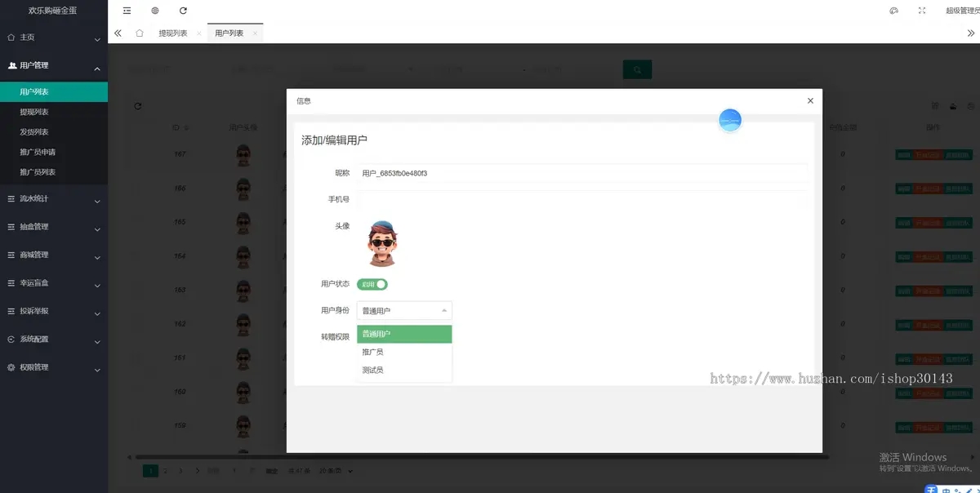Image resolution: width=980 pixels, height=493 pixels.
Task: Click the ID column sort header
Action: 180,127
